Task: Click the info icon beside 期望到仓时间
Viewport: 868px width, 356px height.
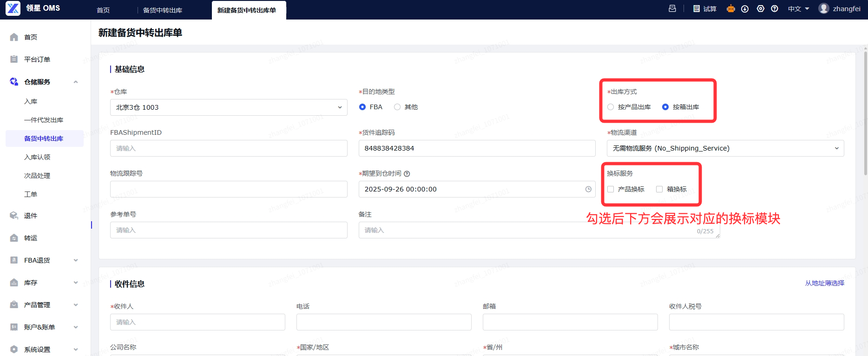Action: (407, 174)
